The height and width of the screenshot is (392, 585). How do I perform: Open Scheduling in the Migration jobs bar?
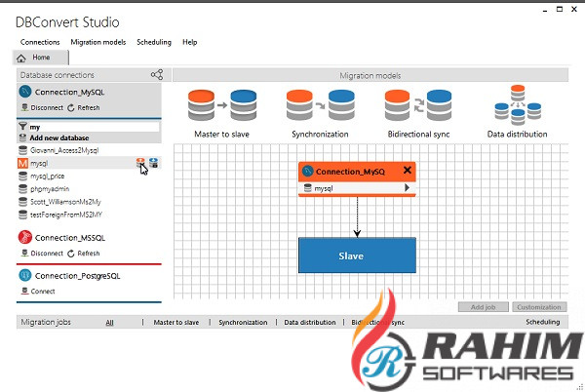click(x=543, y=322)
